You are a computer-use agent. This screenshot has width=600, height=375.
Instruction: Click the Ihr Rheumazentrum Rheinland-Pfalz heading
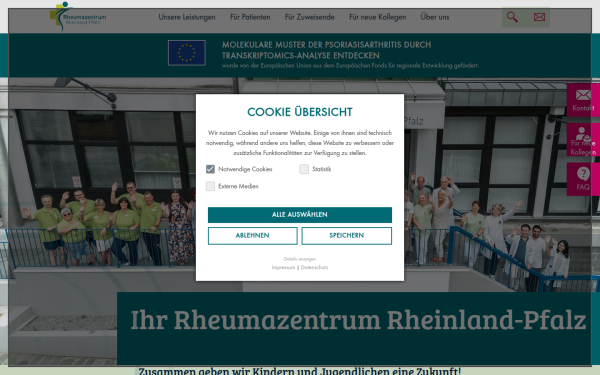point(358,320)
